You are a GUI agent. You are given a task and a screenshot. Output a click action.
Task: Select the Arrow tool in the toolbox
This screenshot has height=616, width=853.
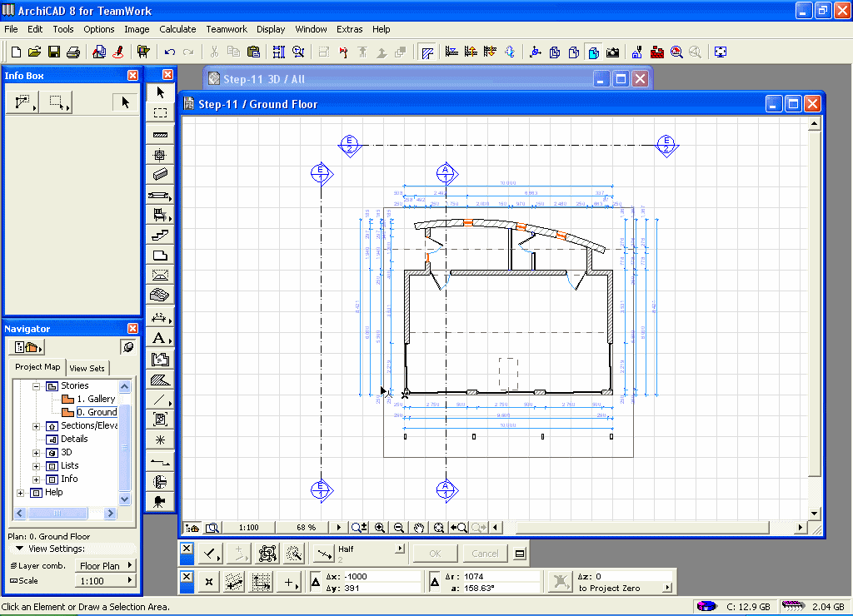(160, 92)
